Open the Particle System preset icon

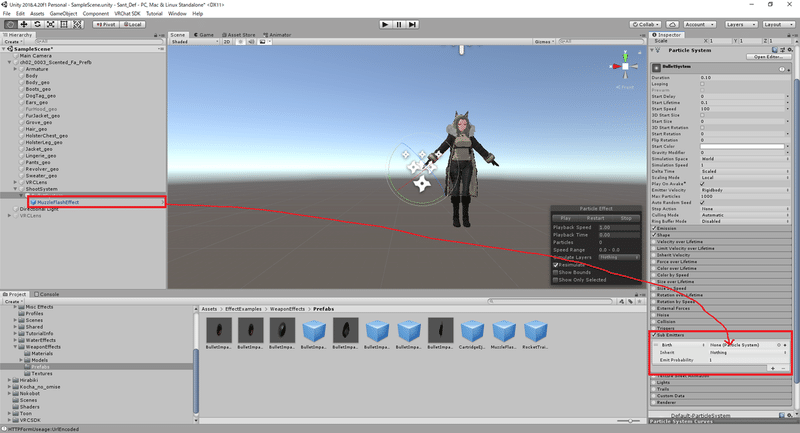coord(782,50)
